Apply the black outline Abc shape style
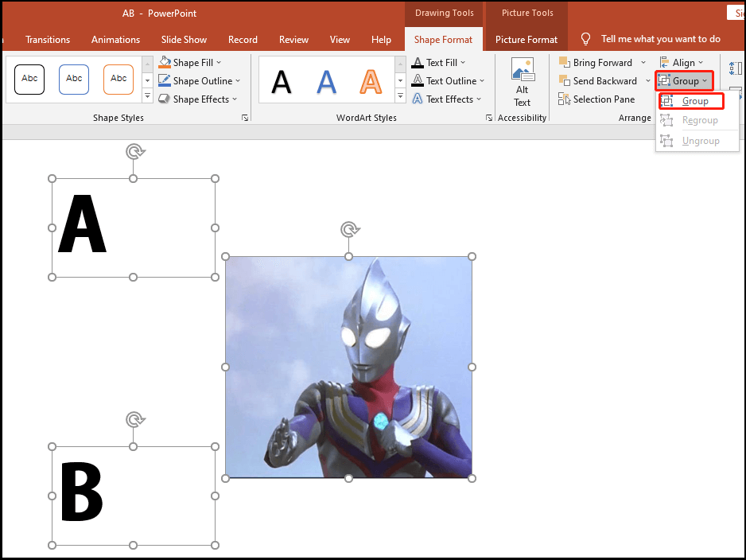Screen dimensions: 746x560 (x=29, y=79)
